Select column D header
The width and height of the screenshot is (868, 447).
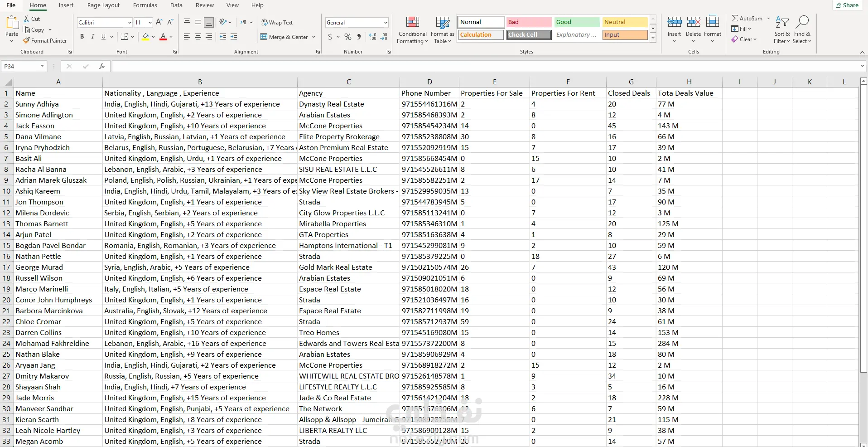(429, 82)
